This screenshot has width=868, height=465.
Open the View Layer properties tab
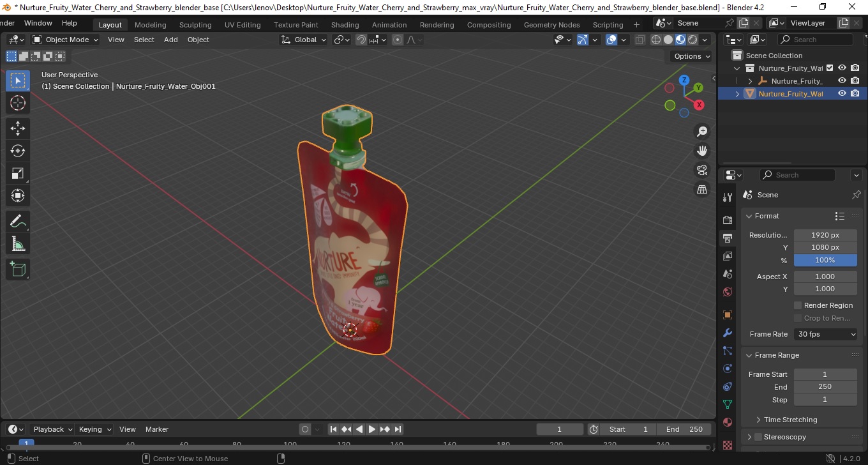pyautogui.click(x=728, y=256)
